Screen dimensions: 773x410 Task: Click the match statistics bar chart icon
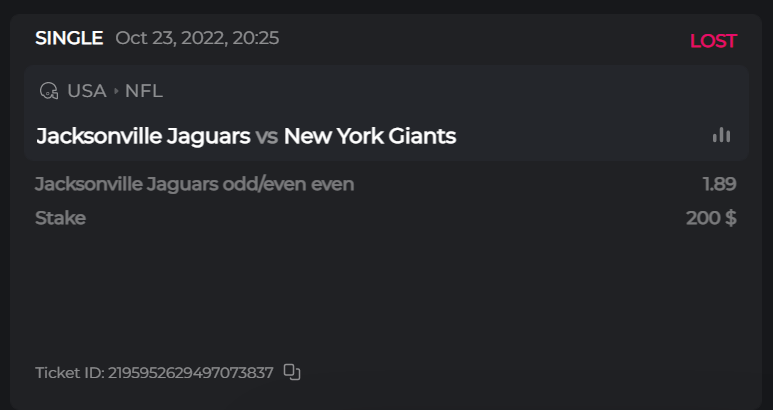click(721, 135)
